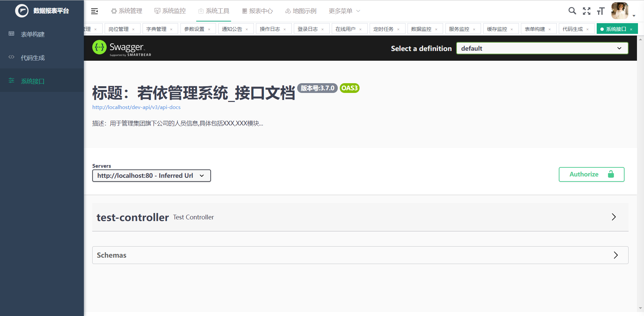Open the 操作日志 tab

pyautogui.click(x=270, y=29)
